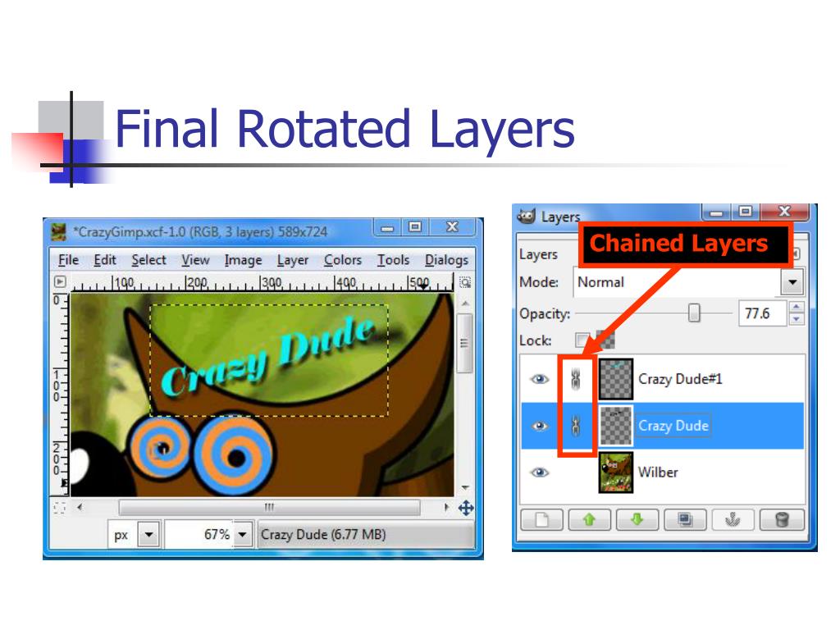Viewport: 840px width, 630px height.
Task: Toggle chain link on Crazy Dude#1 layer
Action: tap(576, 379)
